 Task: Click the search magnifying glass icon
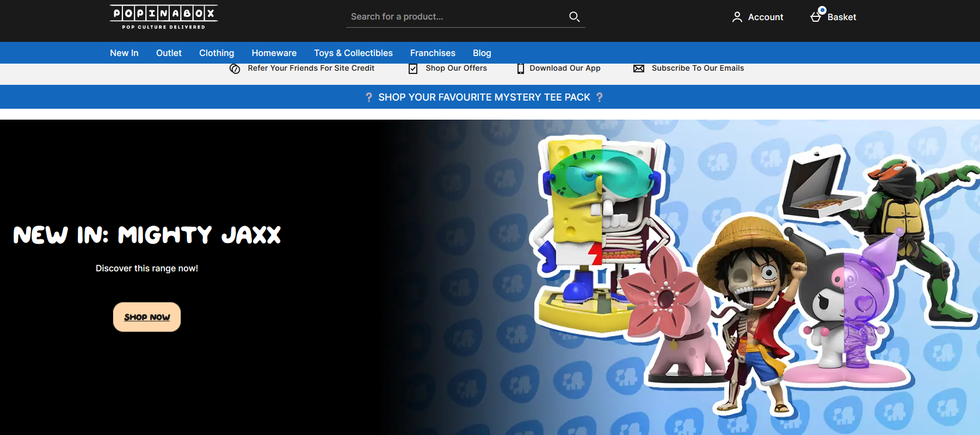click(x=574, y=17)
